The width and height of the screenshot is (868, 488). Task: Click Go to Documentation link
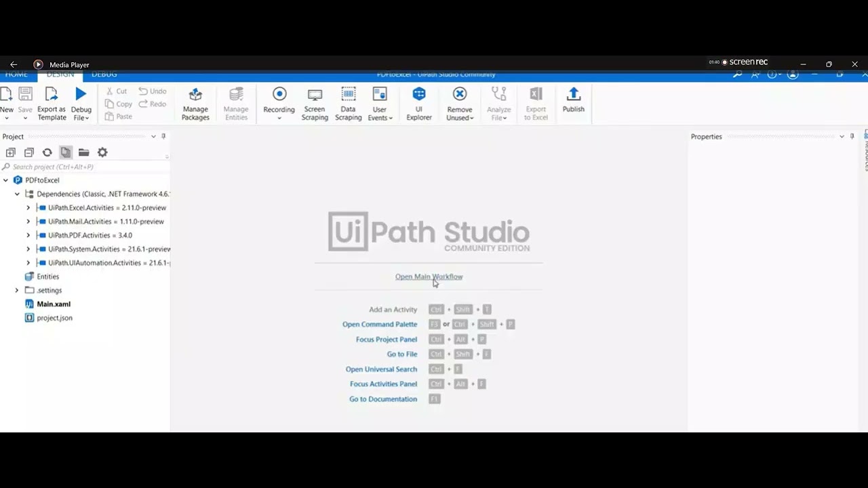pyautogui.click(x=383, y=399)
